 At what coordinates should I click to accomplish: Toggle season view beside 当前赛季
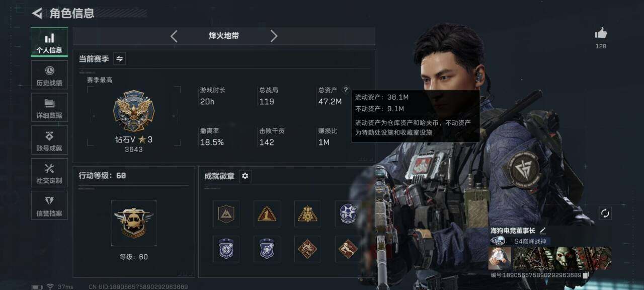pos(120,59)
